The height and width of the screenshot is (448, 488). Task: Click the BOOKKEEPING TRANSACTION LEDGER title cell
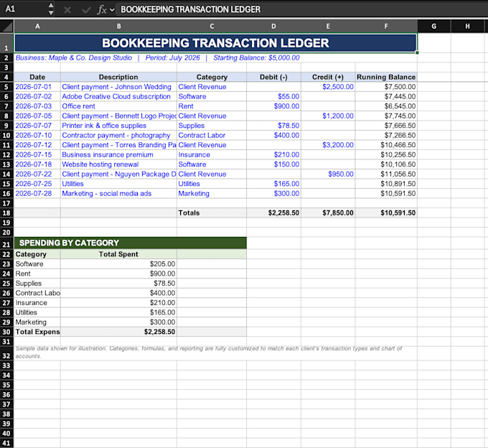point(215,43)
